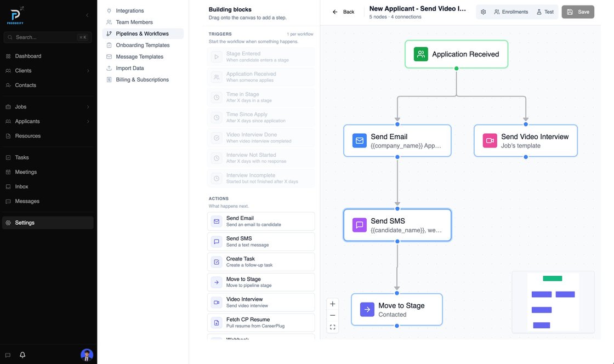614x364 pixels.
Task: Collapse the sidebar with the chevron
Action: coord(87,15)
